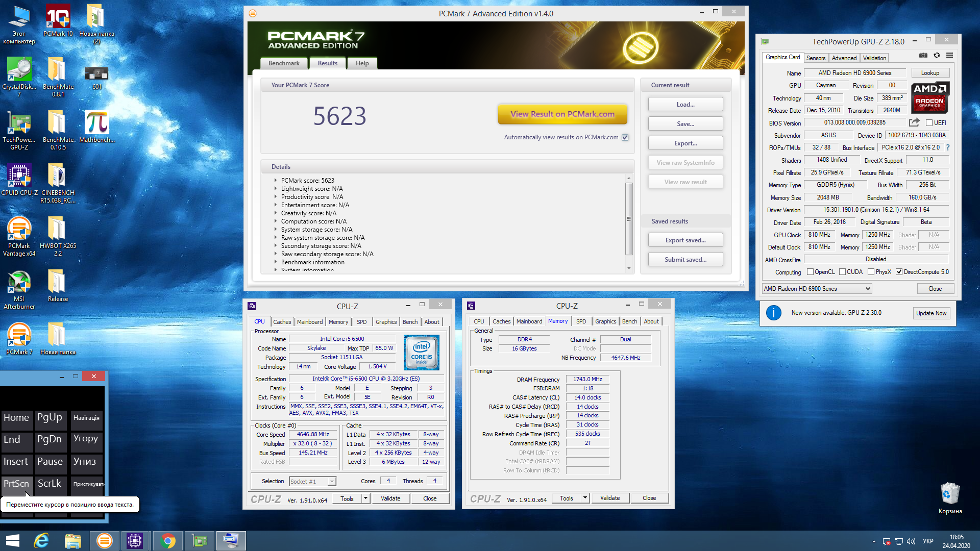Click the GPU-Z refresh icon
Screen dimensions: 980x551
pos(937,55)
